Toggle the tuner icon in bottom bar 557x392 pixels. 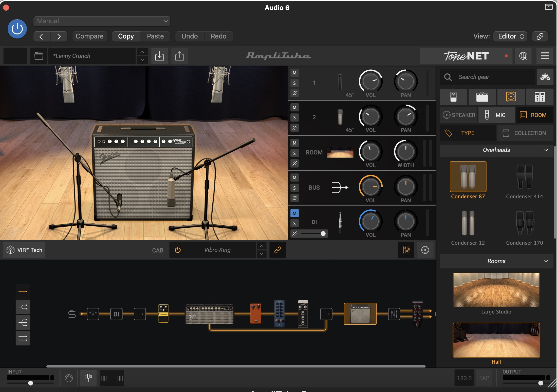coord(88,378)
